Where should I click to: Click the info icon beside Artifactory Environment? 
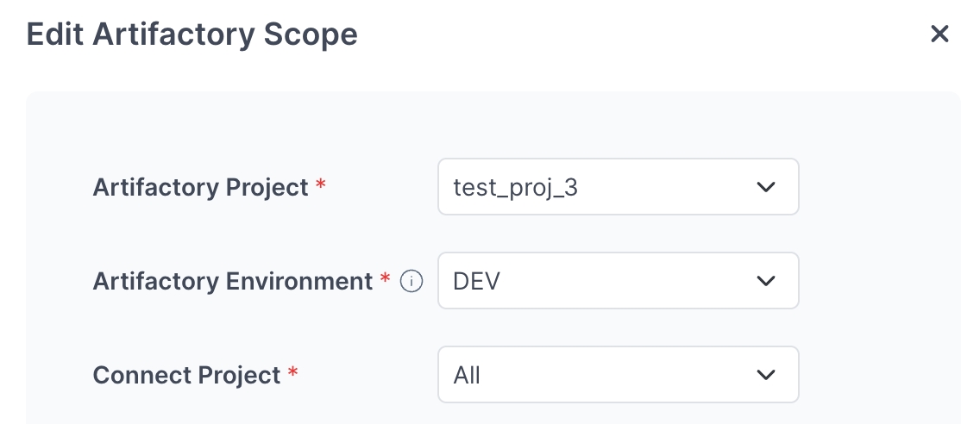point(412,282)
